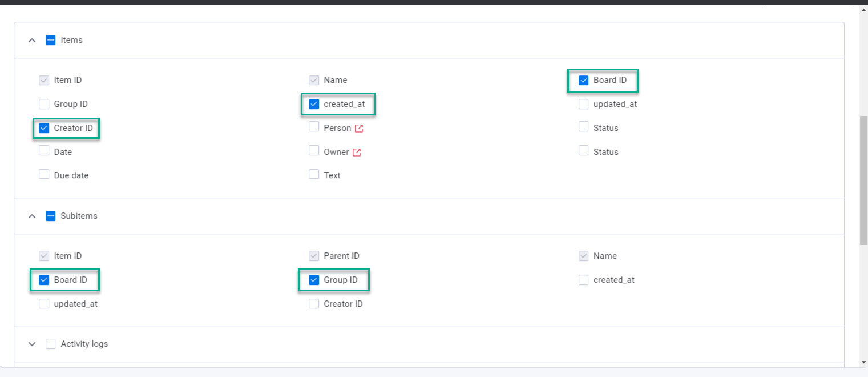
Task: Collapse the Items section with its chevron
Action: (x=33, y=41)
